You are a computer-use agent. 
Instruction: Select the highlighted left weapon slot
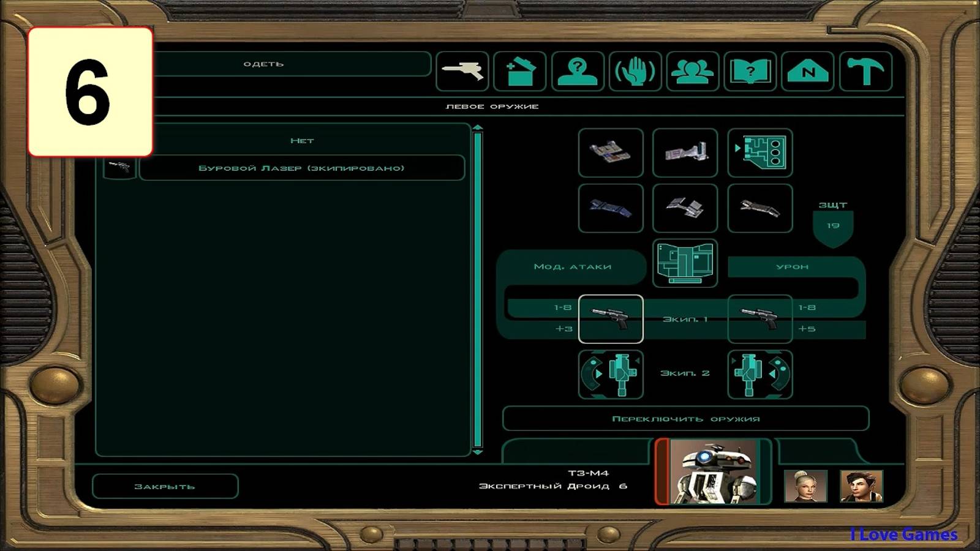point(611,319)
